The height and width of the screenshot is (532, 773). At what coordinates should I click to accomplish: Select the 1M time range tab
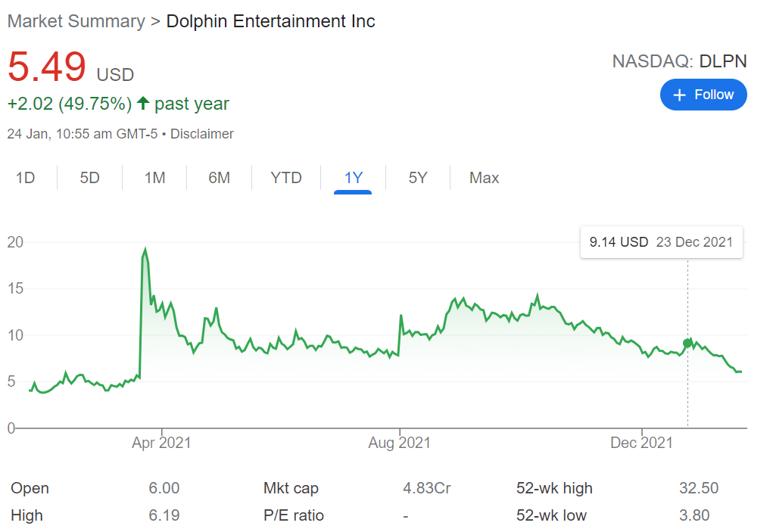[x=154, y=177]
